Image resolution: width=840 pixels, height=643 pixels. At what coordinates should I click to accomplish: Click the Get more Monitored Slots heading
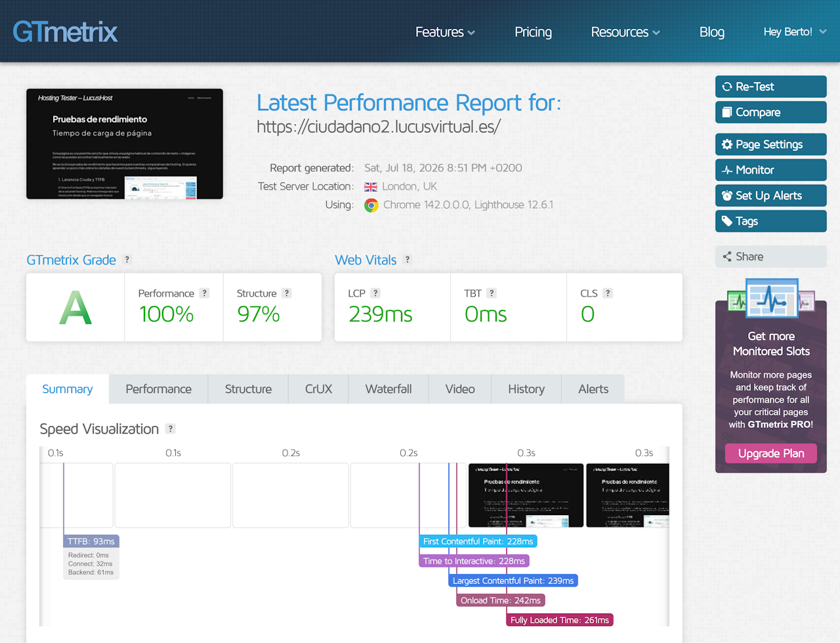coord(771,344)
